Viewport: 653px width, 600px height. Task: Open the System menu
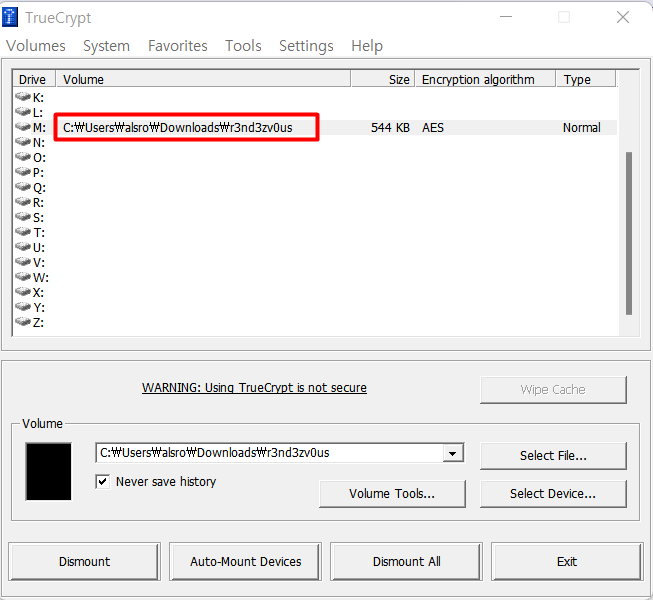107,46
